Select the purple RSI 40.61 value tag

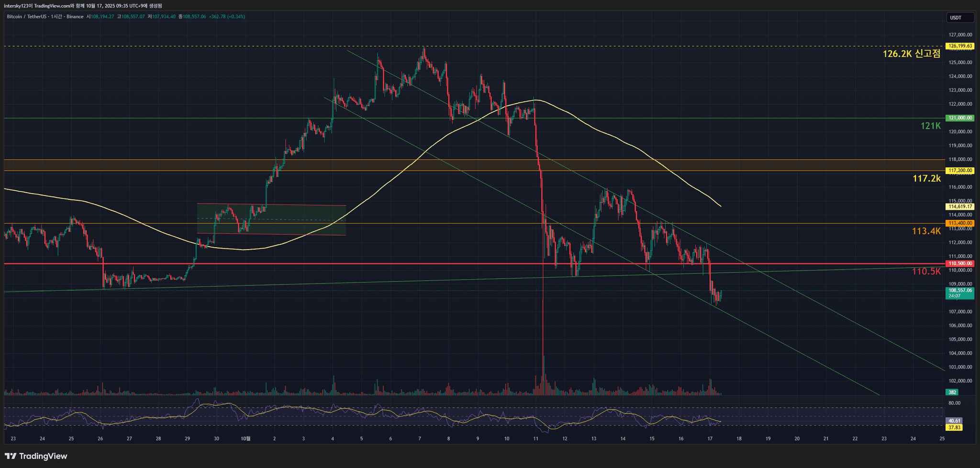954,421
